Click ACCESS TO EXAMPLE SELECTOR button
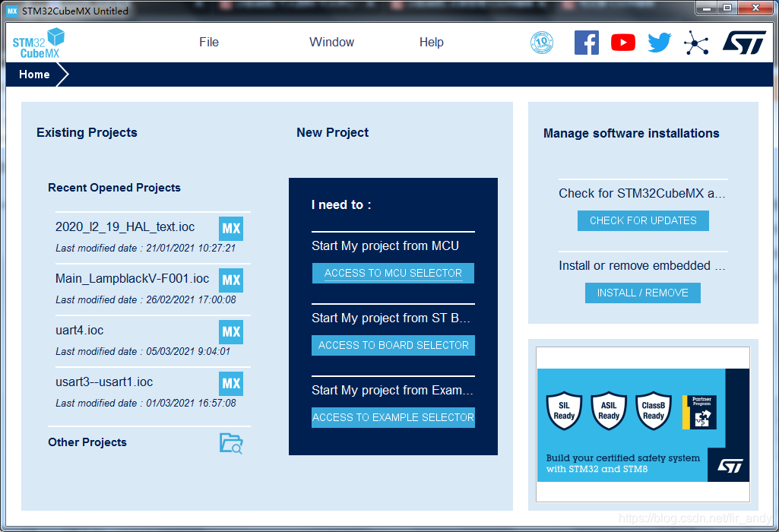779x532 pixels. coord(393,417)
